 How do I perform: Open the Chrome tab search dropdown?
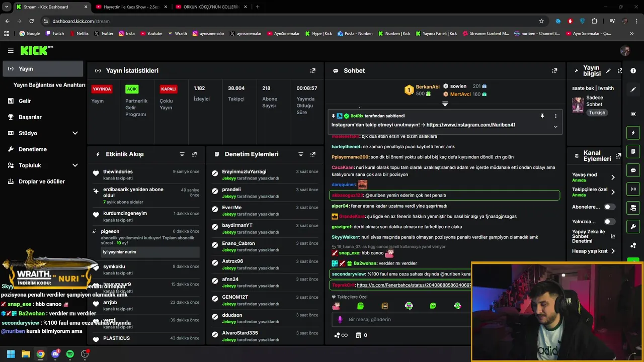point(7,7)
